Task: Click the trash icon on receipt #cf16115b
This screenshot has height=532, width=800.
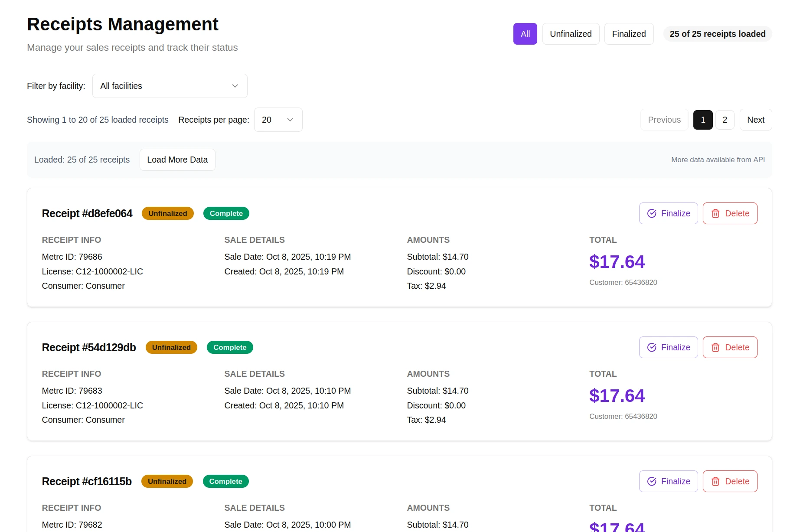Action: [715, 481]
